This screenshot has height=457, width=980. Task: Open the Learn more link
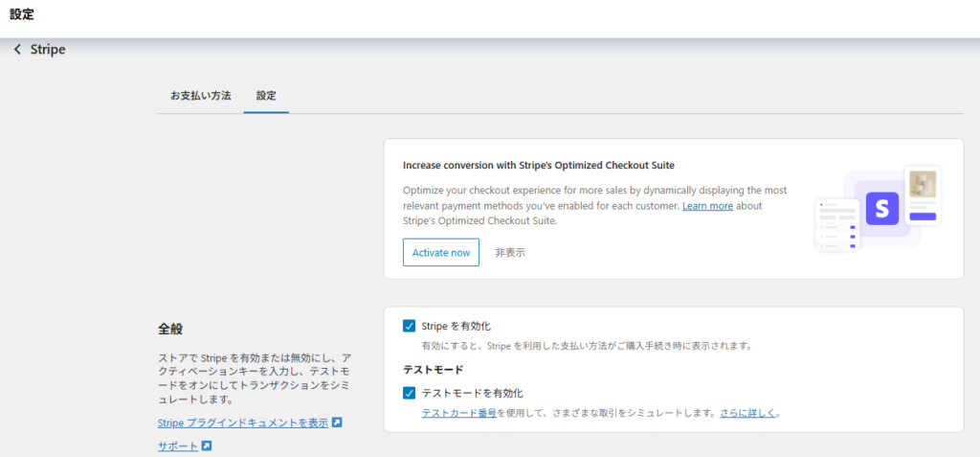(707, 206)
